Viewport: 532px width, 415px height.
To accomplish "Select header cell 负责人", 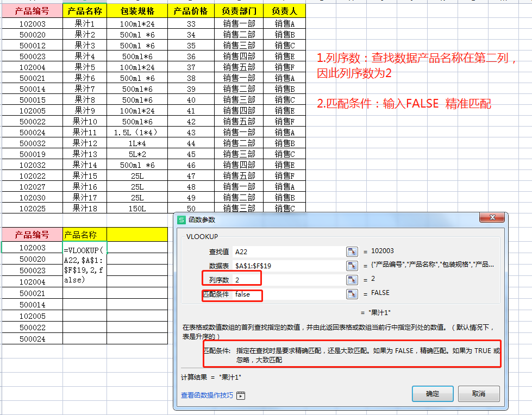I will [285, 11].
